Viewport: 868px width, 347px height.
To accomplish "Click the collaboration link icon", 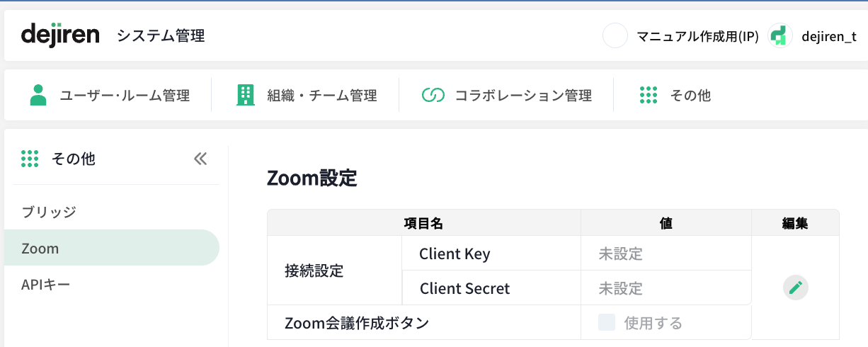I will [x=432, y=95].
